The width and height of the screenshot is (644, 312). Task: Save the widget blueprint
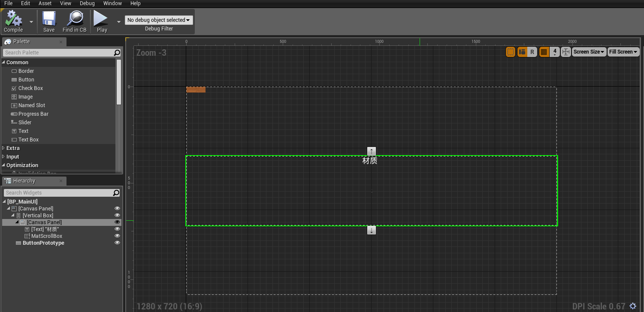point(49,19)
